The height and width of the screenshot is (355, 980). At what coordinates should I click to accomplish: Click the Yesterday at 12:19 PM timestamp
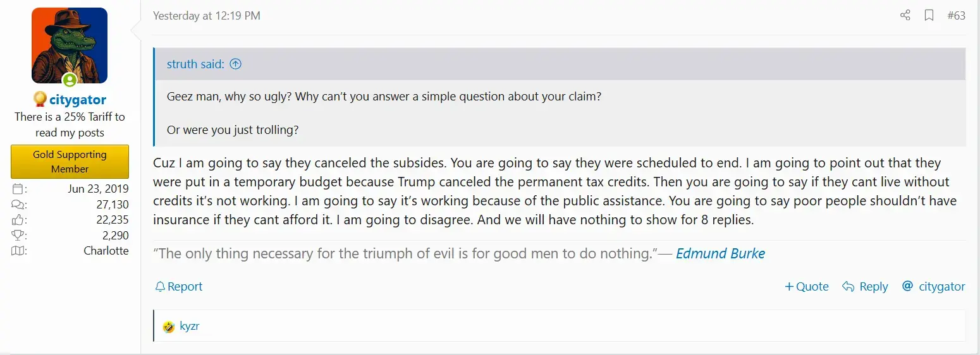(207, 16)
